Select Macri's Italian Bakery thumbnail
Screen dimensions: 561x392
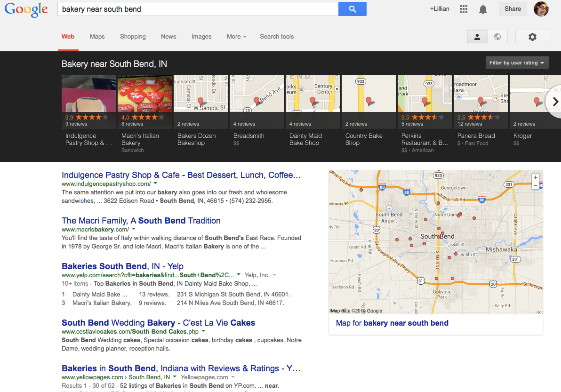(x=144, y=102)
